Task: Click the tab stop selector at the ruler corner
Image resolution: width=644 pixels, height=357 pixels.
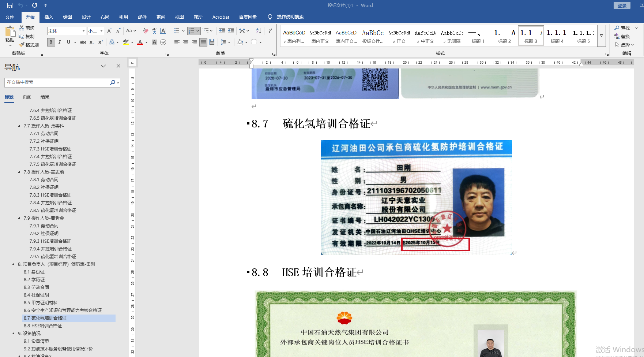Action: (x=132, y=63)
